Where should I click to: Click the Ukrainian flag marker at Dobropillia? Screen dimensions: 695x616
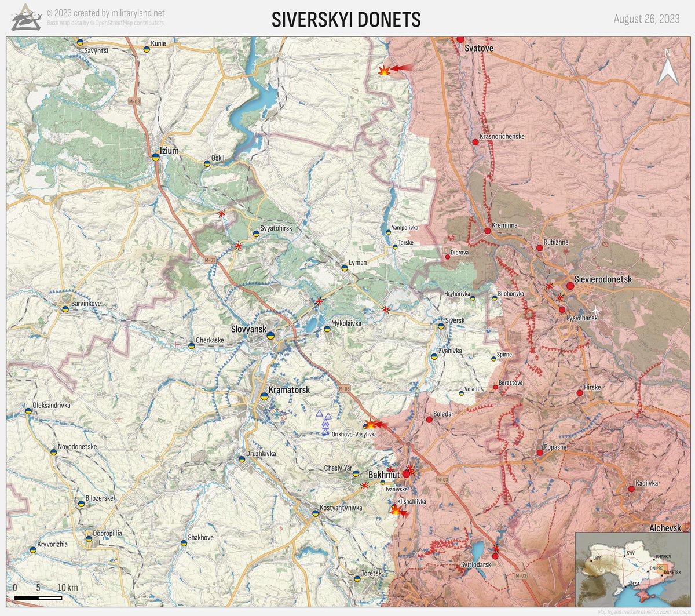click(x=89, y=539)
